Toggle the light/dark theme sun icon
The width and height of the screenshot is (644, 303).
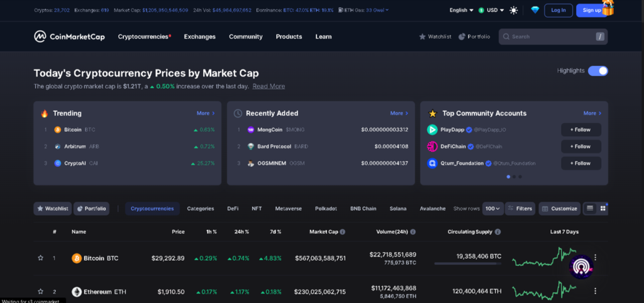513,10
